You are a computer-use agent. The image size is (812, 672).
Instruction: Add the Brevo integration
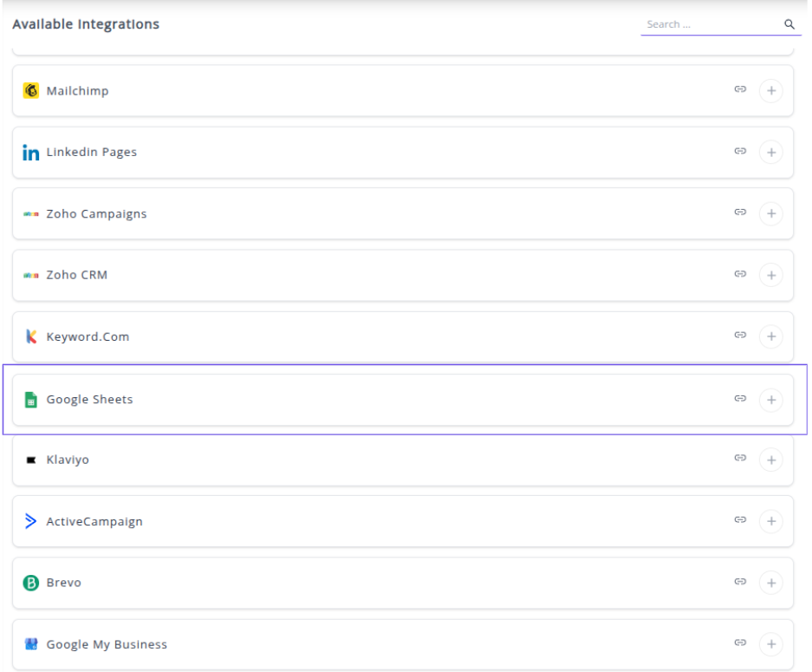point(770,583)
